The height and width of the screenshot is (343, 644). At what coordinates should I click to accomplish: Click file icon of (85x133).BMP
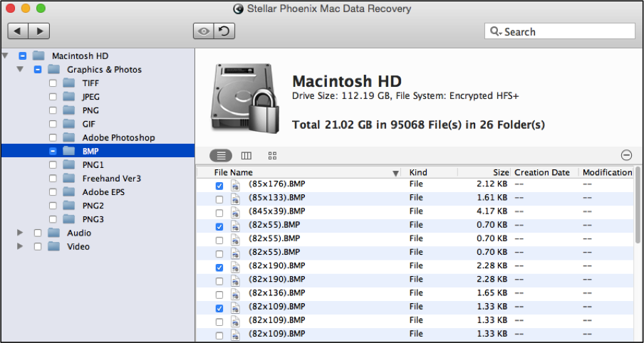pyautogui.click(x=235, y=199)
